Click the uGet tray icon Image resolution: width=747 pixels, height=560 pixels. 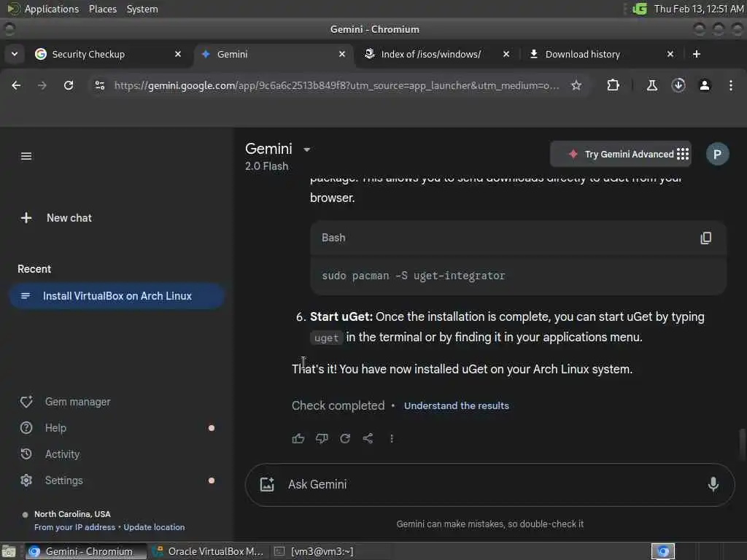tap(639, 9)
